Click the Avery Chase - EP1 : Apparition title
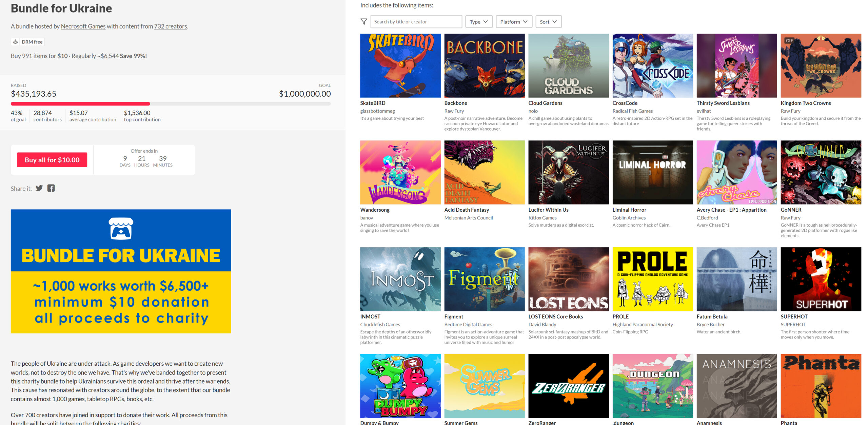 pyautogui.click(x=731, y=210)
